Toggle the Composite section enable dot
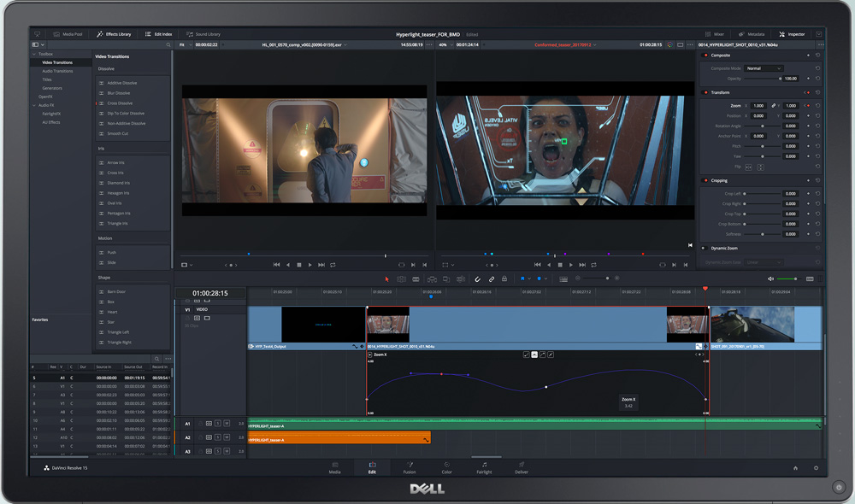Screen dimensions: 855x504 click(x=705, y=56)
